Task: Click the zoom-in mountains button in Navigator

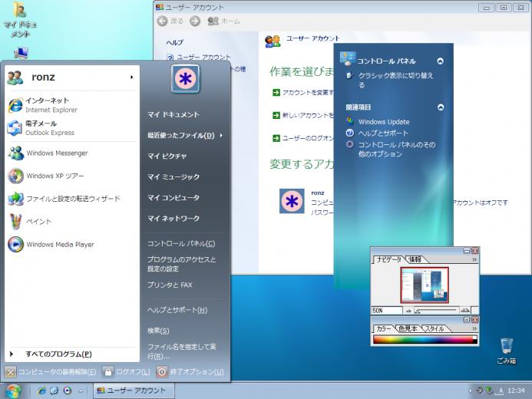Action: (x=464, y=311)
